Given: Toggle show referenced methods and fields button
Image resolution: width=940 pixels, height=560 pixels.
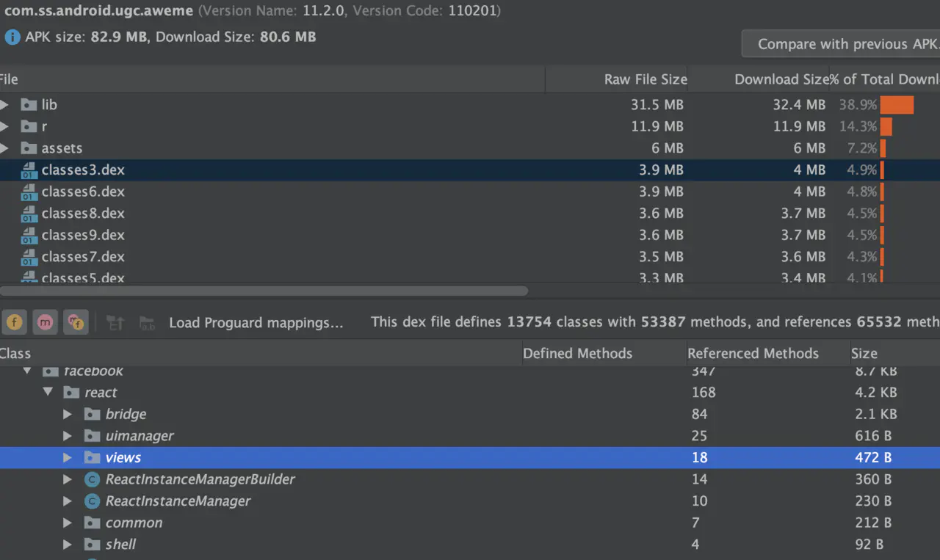Looking at the screenshot, I should [x=76, y=321].
